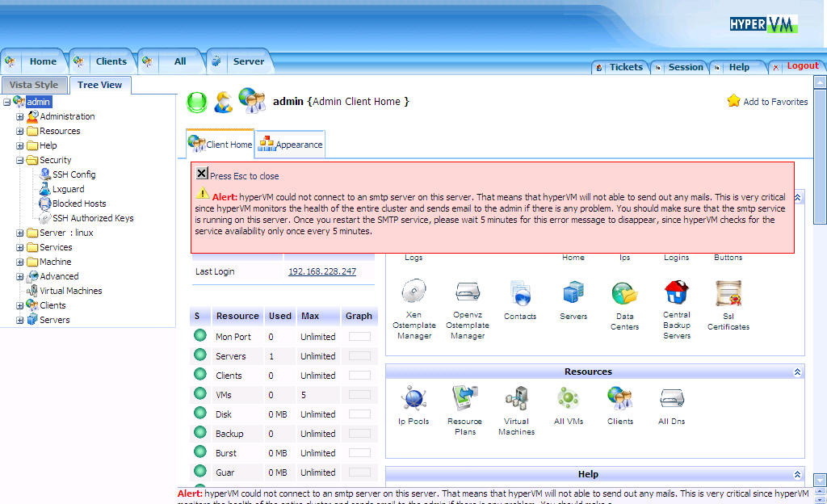Expand the Server : linux tree node
The image size is (827, 504).
point(20,233)
